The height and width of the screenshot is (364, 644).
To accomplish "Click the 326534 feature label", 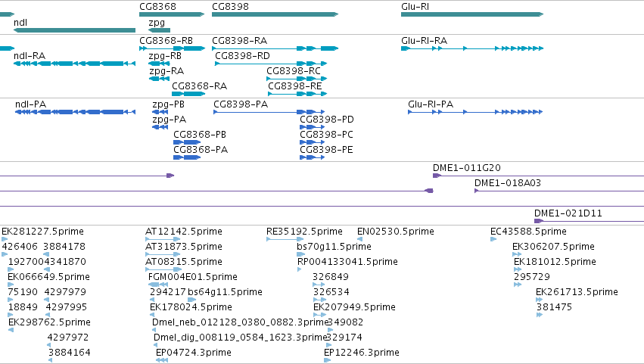I will pyautogui.click(x=331, y=293).
